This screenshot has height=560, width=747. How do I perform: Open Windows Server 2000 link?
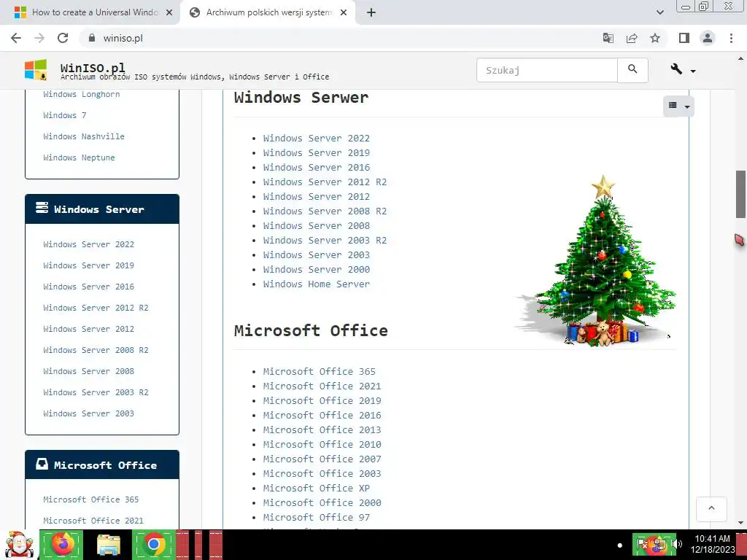tap(317, 270)
